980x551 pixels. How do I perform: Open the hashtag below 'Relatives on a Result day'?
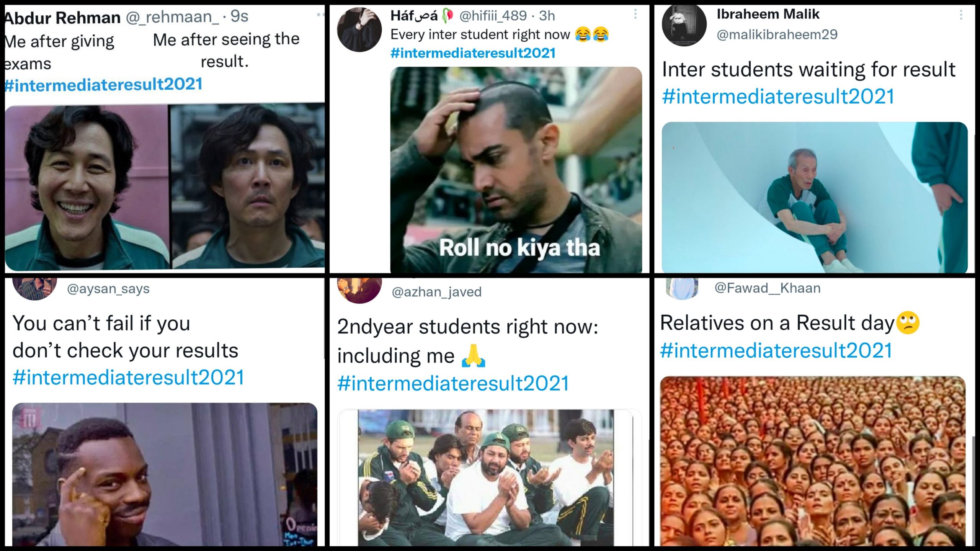pos(776,350)
